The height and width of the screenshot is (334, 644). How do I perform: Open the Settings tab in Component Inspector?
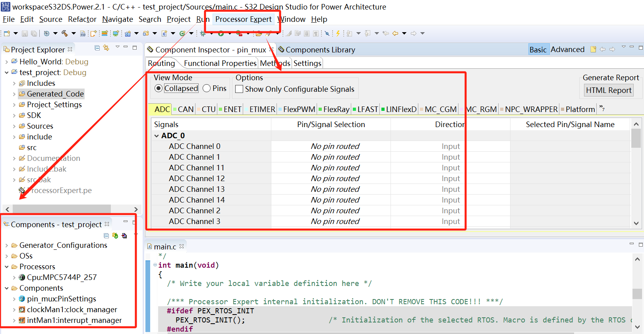[x=307, y=63]
